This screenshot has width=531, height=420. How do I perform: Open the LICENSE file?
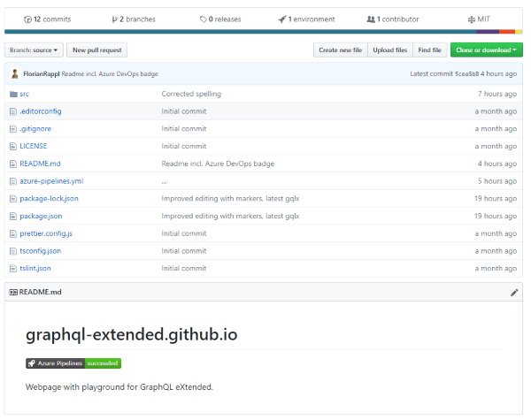coord(34,146)
